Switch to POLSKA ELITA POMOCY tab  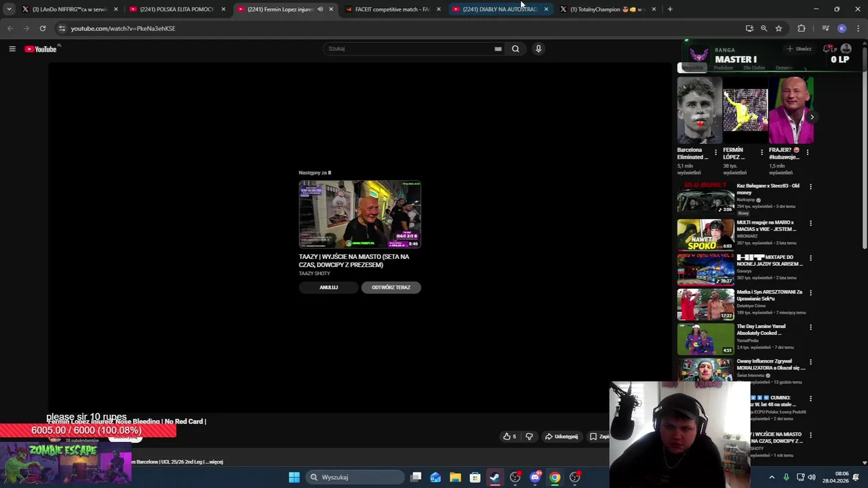(177, 9)
